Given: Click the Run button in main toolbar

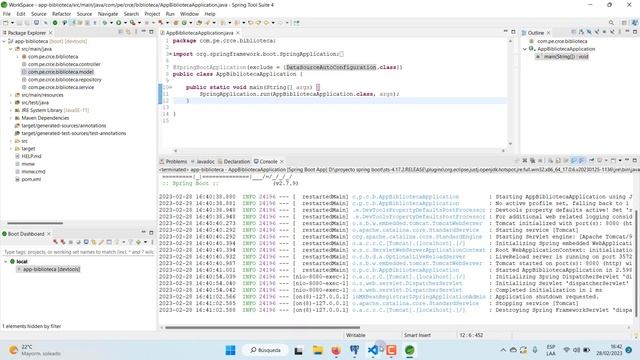Looking at the screenshot, I should 118,22.
